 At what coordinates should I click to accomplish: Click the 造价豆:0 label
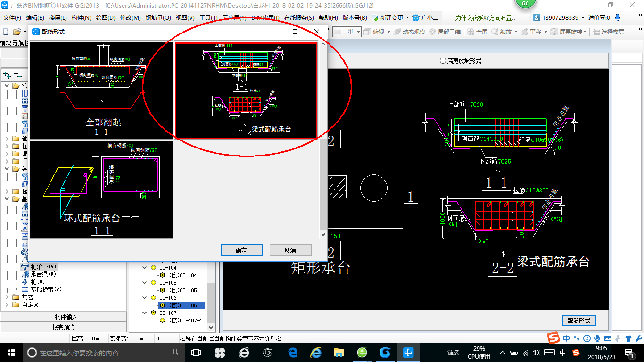[599, 18]
